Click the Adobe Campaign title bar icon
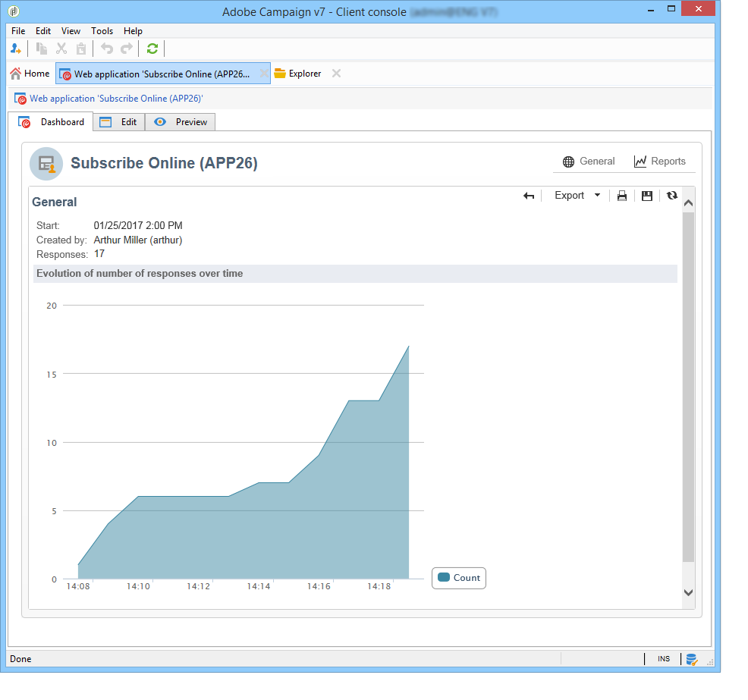Viewport: 748px width, 700px height. coord(14,11)
